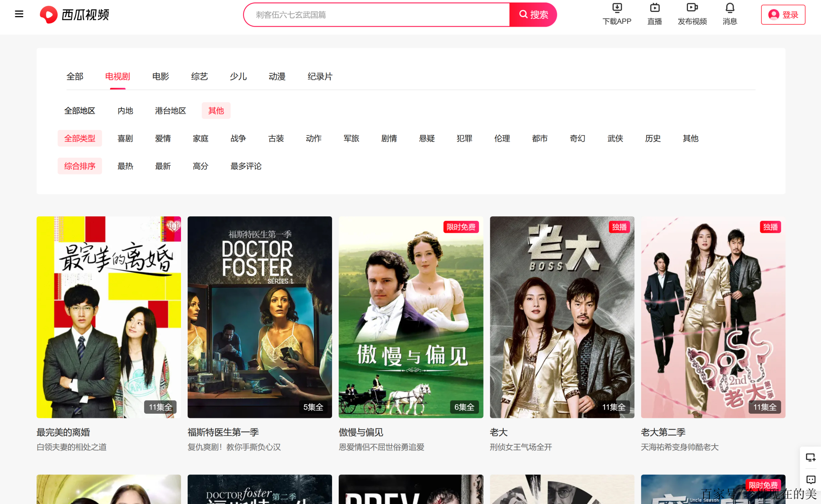Open the notifications bell (消息)
The width and height of the screenshot is (821, 504).
(729, 8)
